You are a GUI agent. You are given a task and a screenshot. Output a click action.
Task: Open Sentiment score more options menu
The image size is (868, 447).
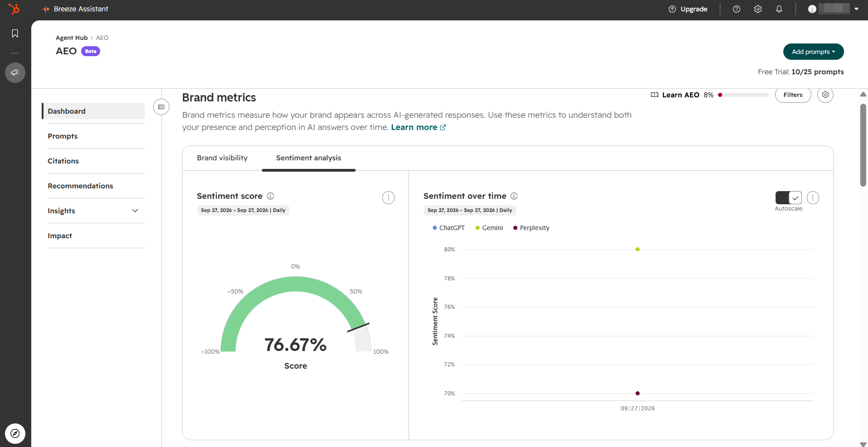388,198
